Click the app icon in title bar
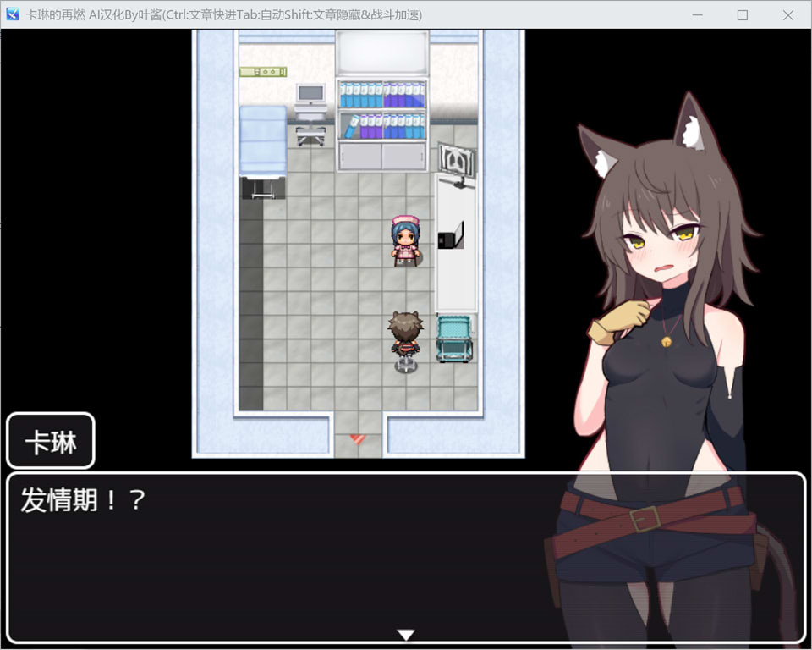This screenshot has height=650, width=812. click(13, 14)
